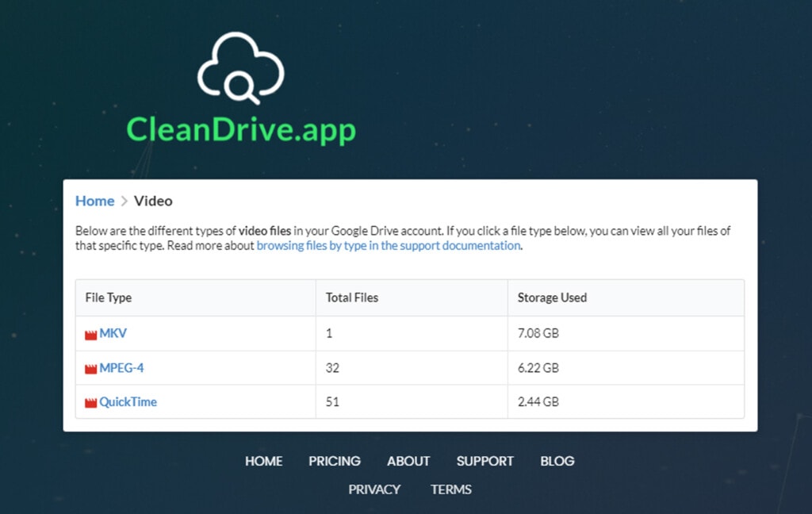Open the MKV file type link
The height and width of the screenshot is (514, 812).
tap(113, 333)
